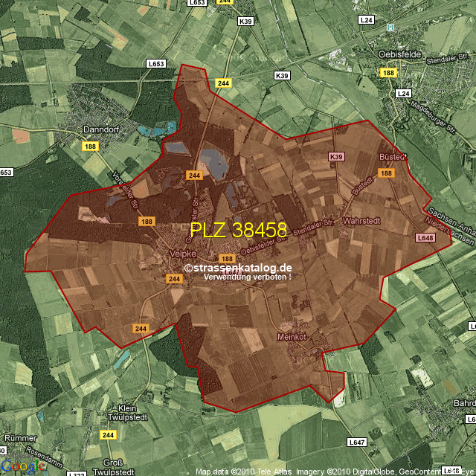Click the yellow PLZ 38458 label

point(238,230)
